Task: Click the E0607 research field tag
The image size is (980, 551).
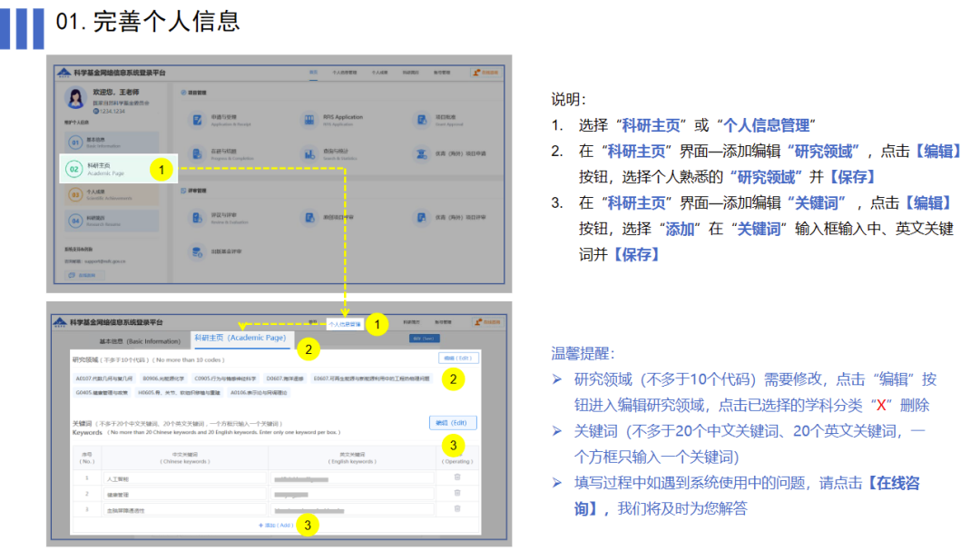Action: pos(371,379)
